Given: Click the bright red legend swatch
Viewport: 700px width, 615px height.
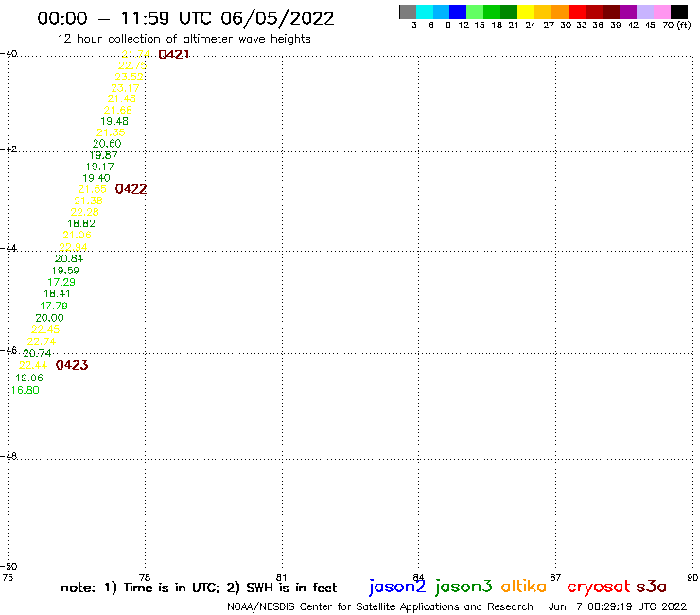Looking at the screenshot, I should point(576,11).
